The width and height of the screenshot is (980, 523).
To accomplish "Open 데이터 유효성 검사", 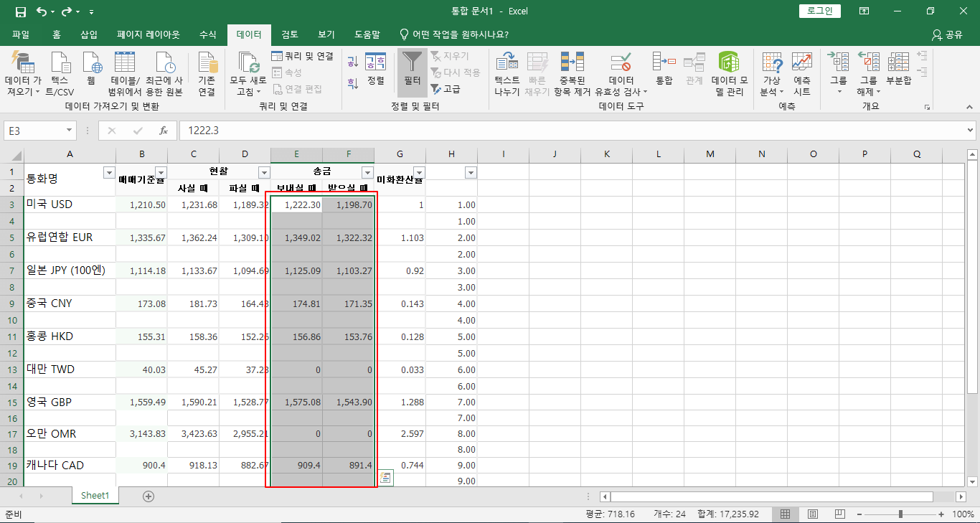I will click(x=621, y=74).
